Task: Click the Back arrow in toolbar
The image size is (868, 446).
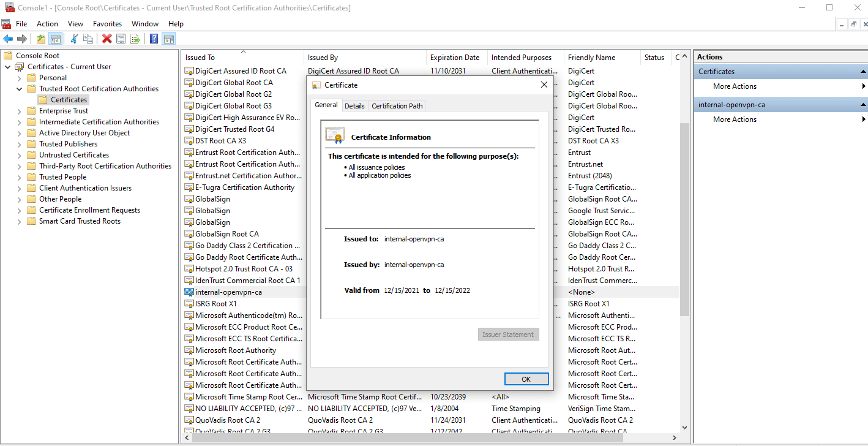Action: click(x=8, y=39)
